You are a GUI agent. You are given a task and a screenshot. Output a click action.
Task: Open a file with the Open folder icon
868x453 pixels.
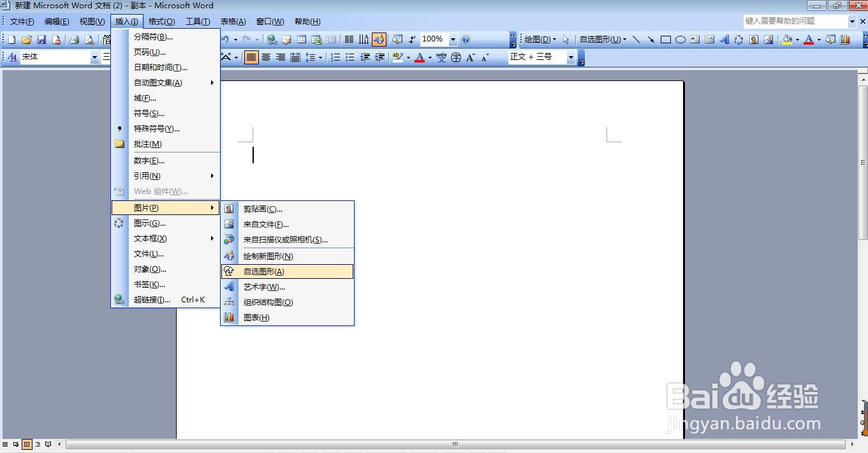point(26,40)
